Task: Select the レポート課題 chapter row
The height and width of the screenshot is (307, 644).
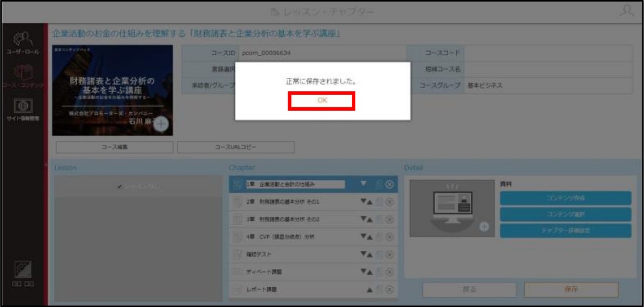Action: [313, 289]
